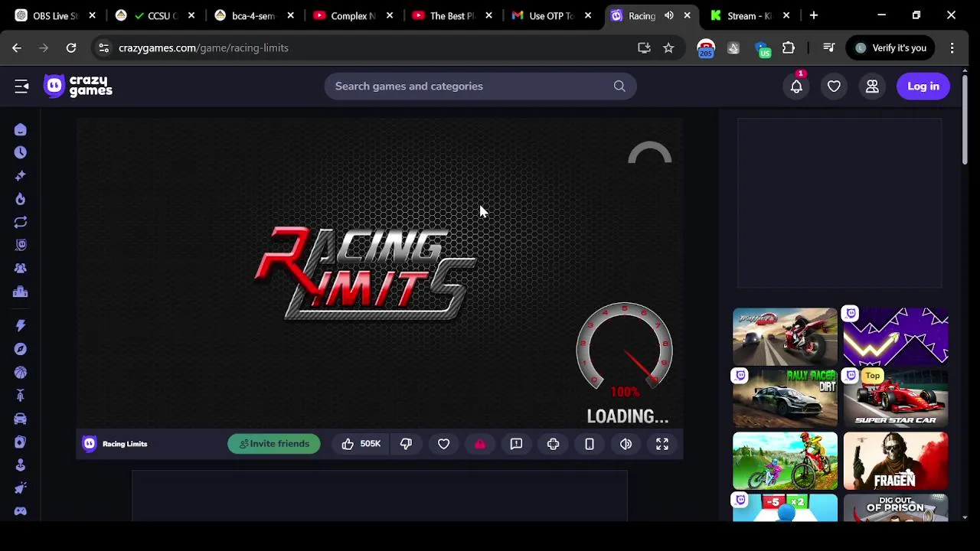980x551 pixels.
Task: Open the leaderboard podium sidebar icon
Action: coord(21,292)
